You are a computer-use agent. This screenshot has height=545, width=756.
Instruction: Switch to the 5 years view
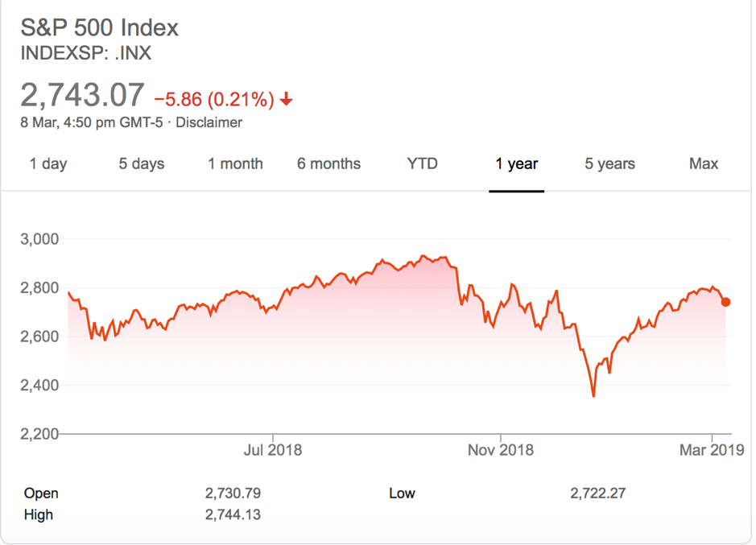point(609,163)
